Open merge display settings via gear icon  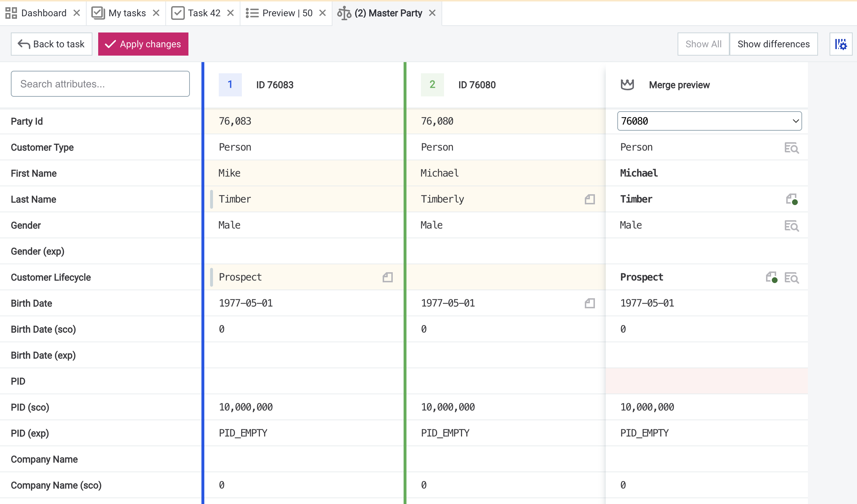click(x=841, y=44)
